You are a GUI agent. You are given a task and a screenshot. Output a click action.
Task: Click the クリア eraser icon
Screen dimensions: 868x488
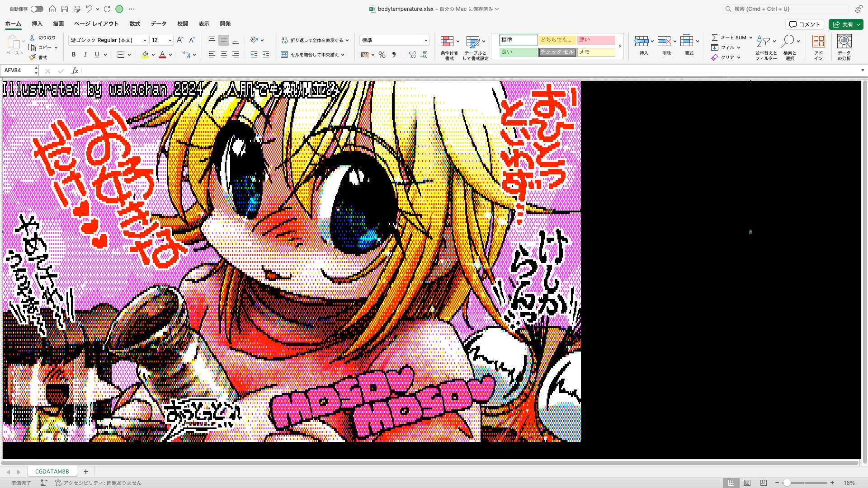(715, 57)
